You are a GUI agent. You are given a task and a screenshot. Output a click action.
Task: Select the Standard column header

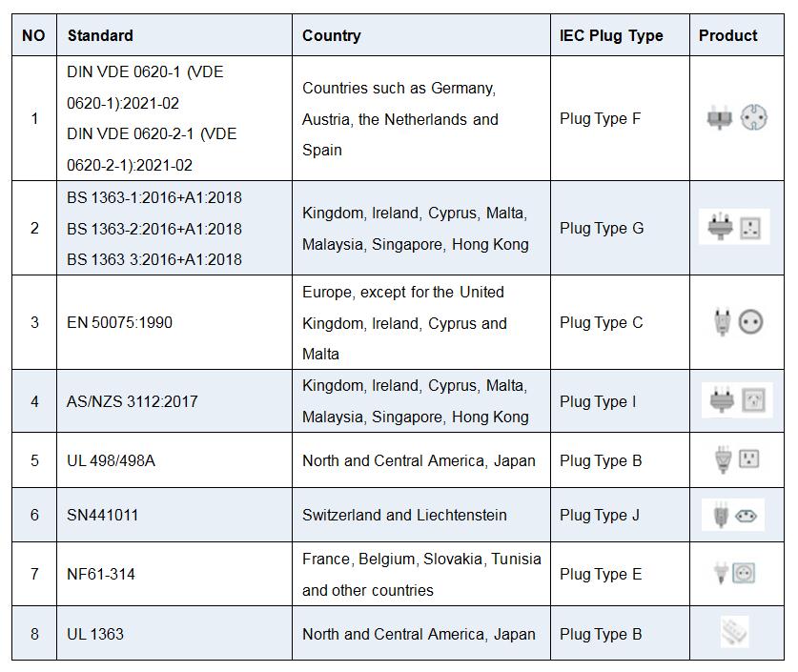pos(100,35)
